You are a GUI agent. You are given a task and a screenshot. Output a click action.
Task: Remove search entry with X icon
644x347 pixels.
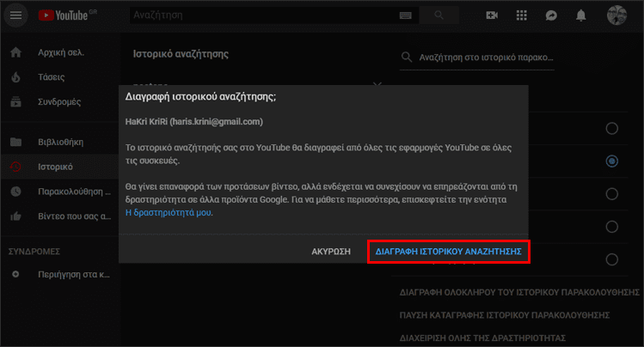tap(377, 84)
